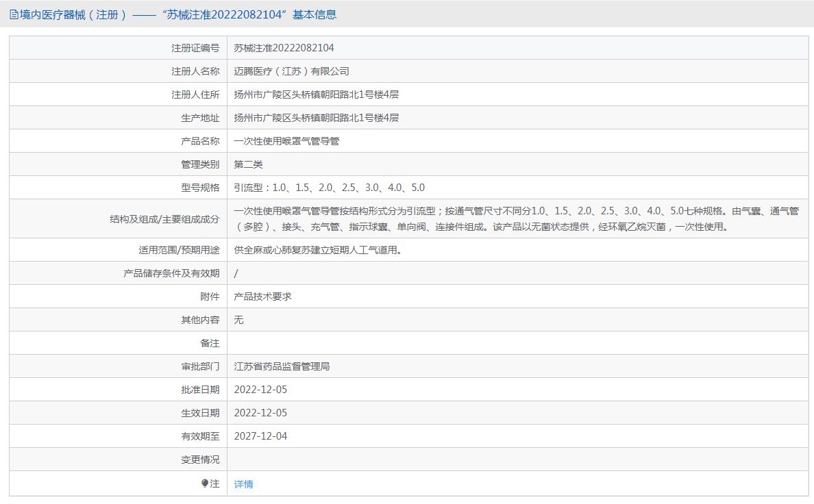This screenshot has width=814, height=504.
Task: Click the 附件 label
Action: [x=210, y=297]
